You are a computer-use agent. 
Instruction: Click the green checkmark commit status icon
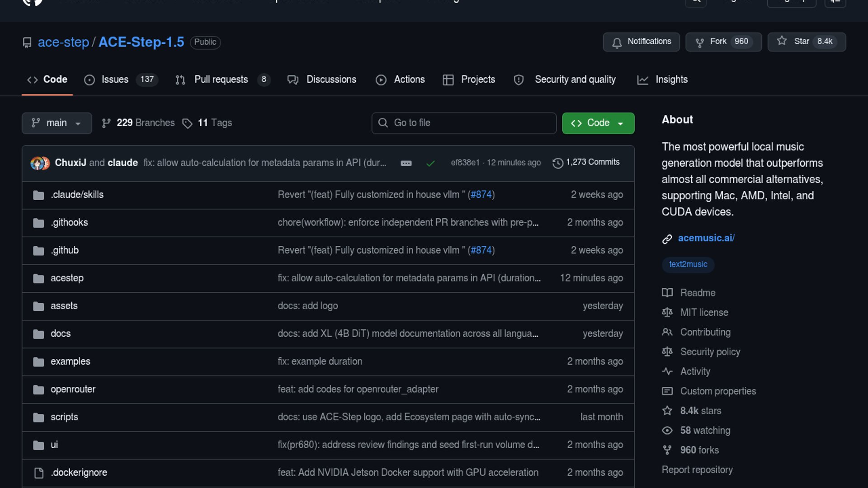[x=430, y=163]
